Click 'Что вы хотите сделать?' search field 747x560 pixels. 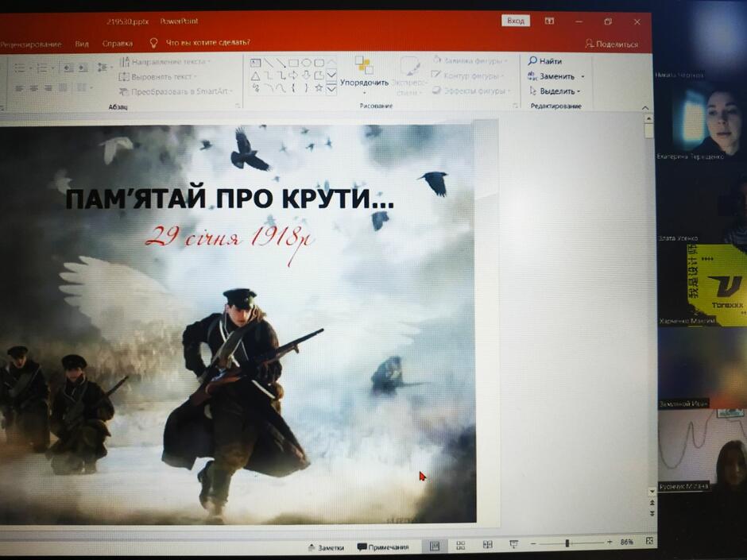click(x=207, y=42)
